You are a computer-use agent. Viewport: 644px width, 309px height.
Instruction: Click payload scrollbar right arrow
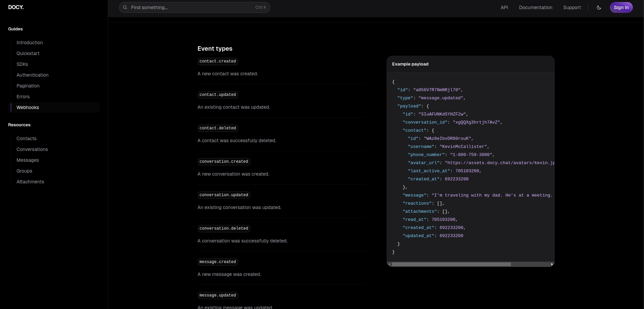(552, 264)
